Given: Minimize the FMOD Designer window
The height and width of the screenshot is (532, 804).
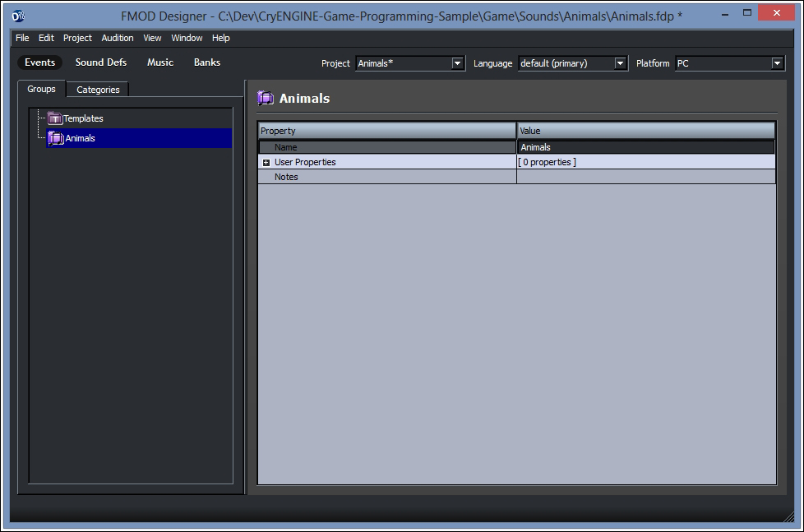Looking at the screenshot, I should [725, 14].
